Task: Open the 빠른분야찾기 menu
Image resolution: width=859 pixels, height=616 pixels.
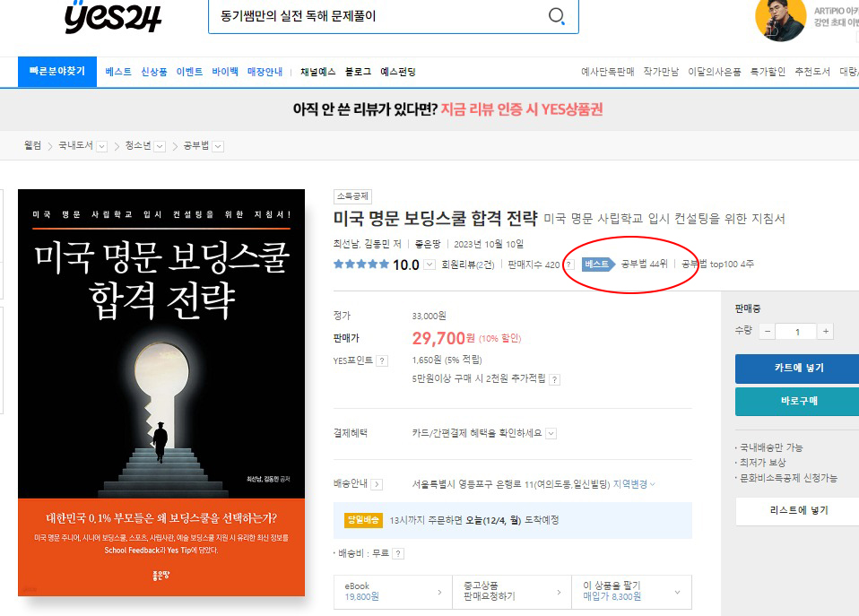Action: pyautogui.click(x=57, y=71)
